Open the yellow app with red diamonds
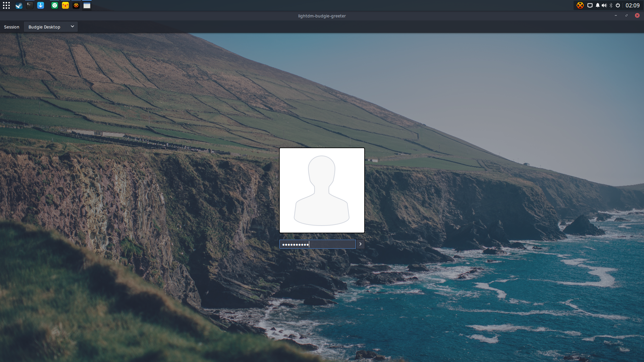Image resolution: width=644 pixels, height=362 pixels. [65, 5]
